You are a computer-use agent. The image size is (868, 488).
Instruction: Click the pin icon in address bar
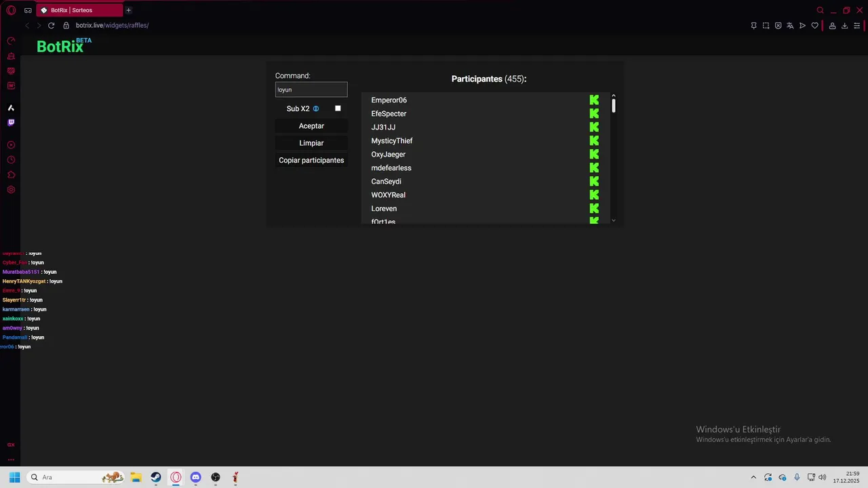[753, 26]
